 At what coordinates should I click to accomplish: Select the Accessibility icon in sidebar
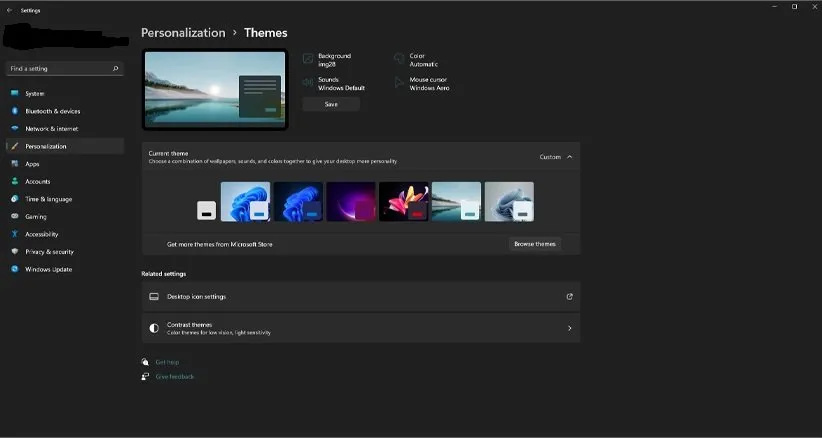tap(15, 234)
